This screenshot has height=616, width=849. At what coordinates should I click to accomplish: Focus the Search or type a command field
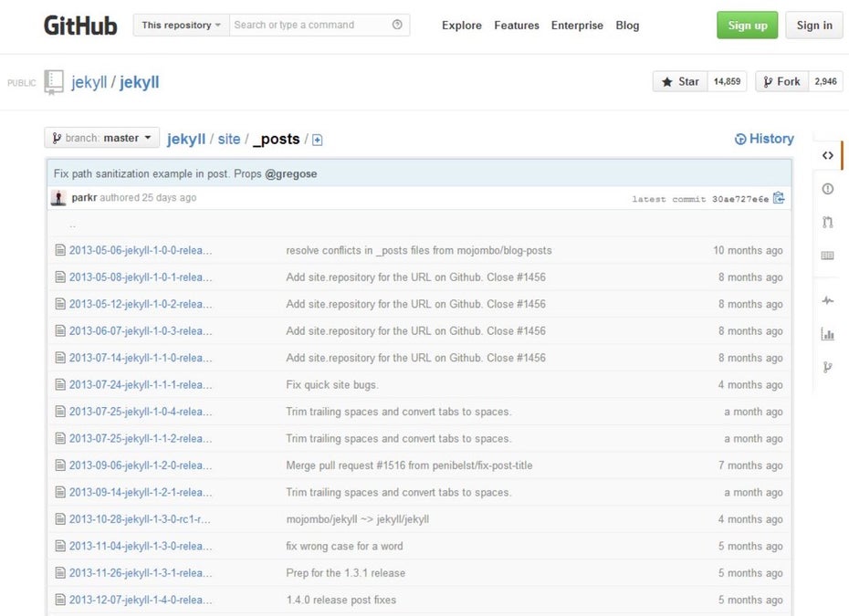point(320,25)
